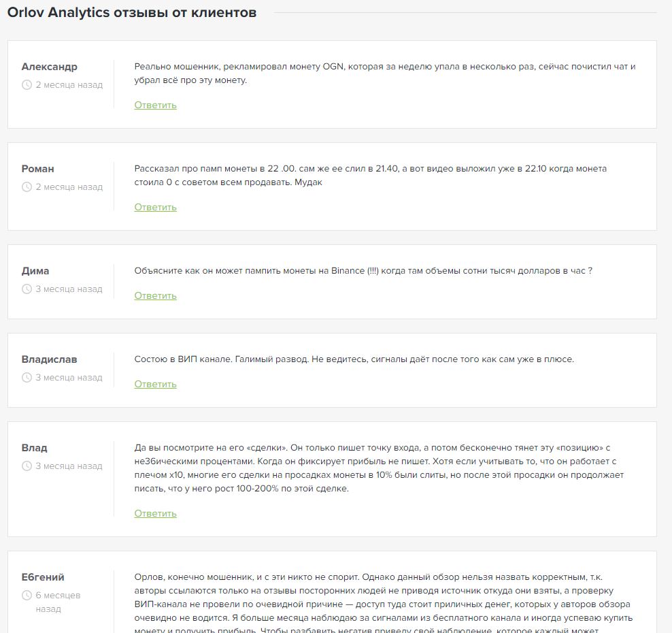The height and width of the screenshot is (633, 672).
Task: Click Ответить under Владислав's VIP channel review
Action: [155, 384]
